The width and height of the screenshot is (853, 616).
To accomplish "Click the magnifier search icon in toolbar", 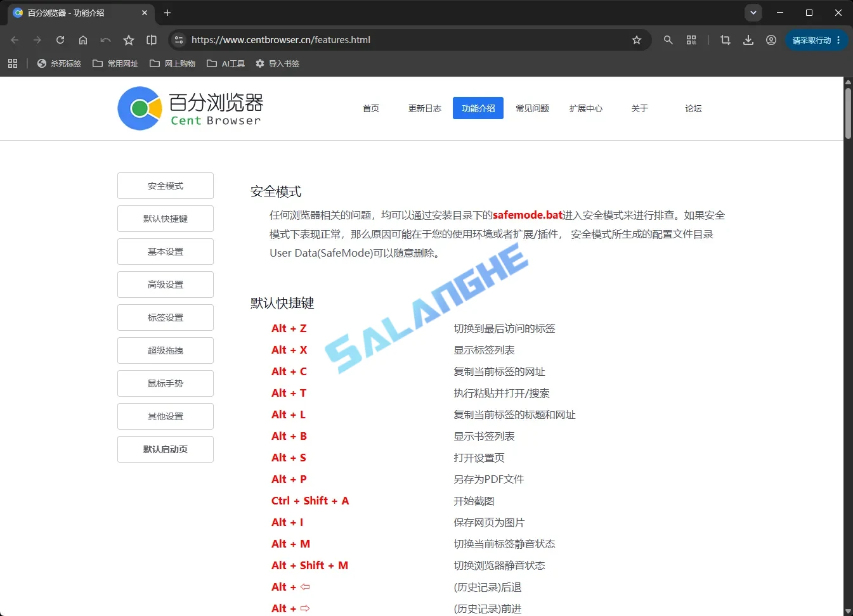I will point(668,40).
